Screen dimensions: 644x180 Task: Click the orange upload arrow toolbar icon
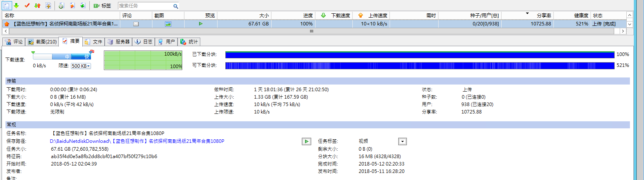72,5
